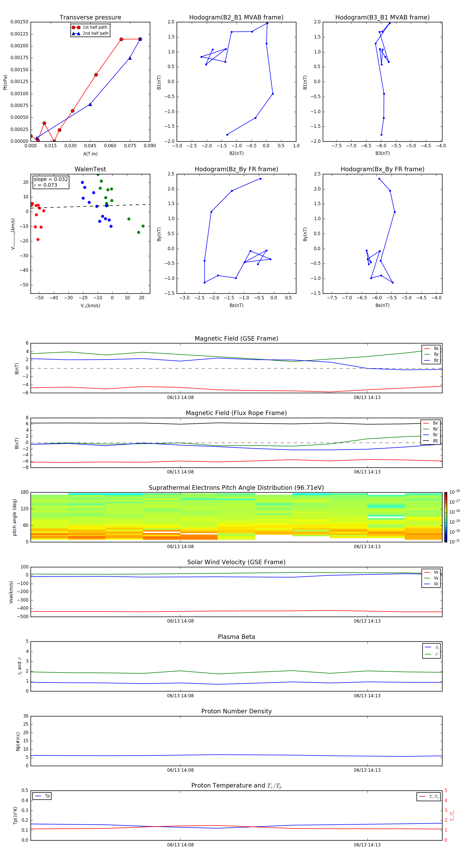This screenshot has width=473, height=868.
Task: Click the "B3(nT)" x-axis label
Action: click(382, 154)
